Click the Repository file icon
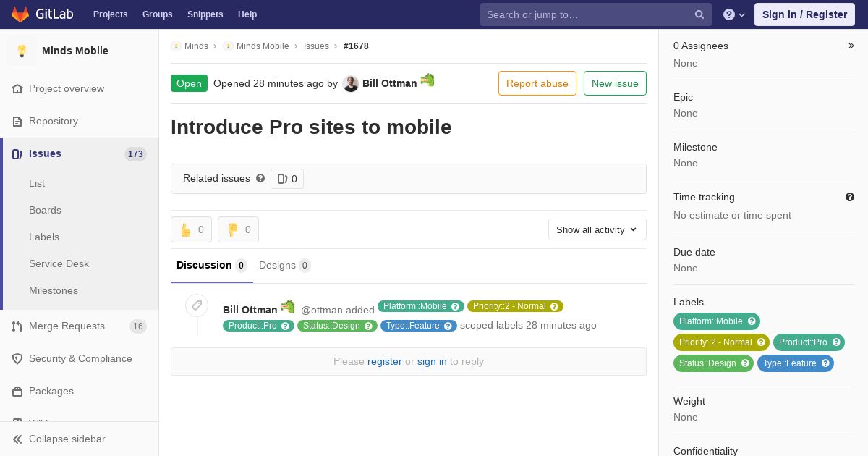868x456 pixels. (17, 121)
